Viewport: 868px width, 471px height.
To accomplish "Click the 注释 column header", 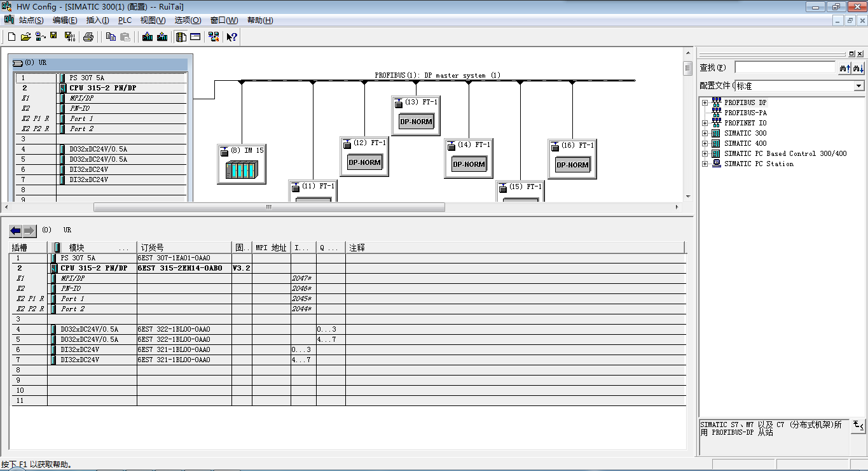I will (x=516, y=248).
